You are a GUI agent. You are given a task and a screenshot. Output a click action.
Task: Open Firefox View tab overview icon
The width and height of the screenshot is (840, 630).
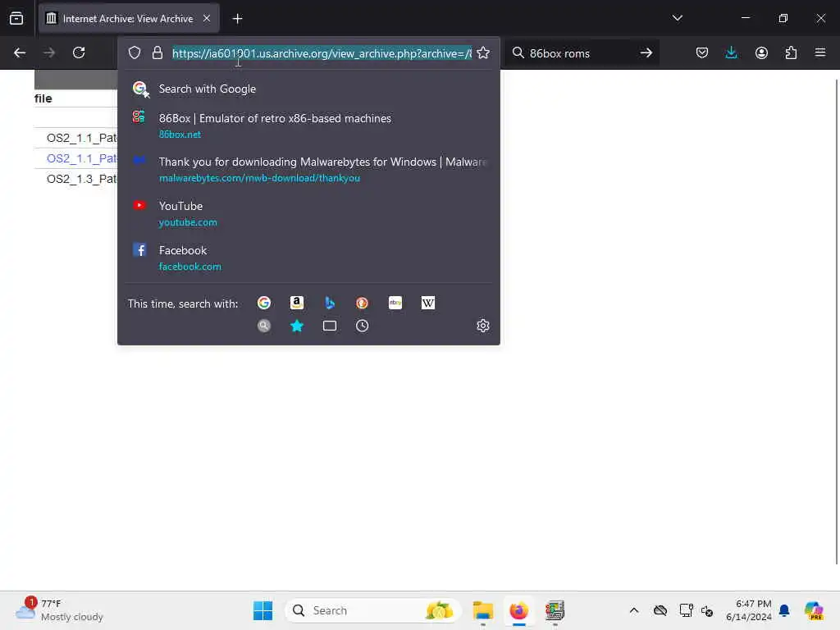(16, 19)
